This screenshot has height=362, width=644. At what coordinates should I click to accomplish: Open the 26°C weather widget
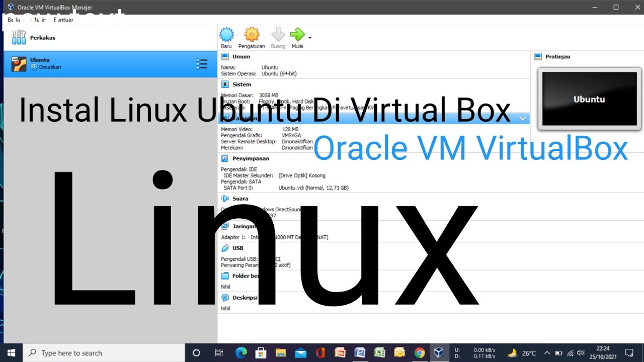point(522,353)
